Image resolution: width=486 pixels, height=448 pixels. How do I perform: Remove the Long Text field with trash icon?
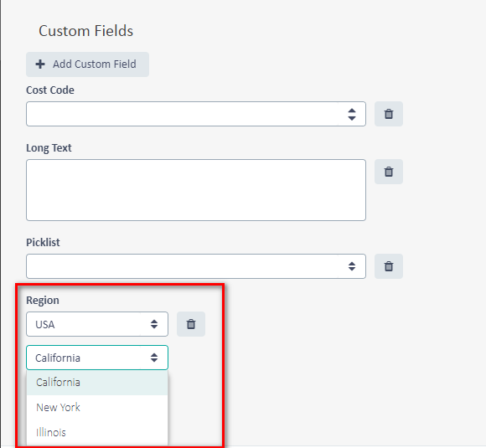click(388, 172)
